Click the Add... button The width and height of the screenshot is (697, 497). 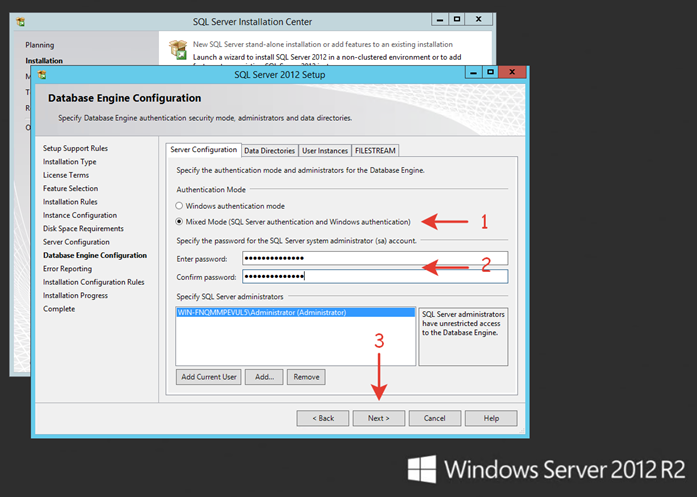coord(264,377)
